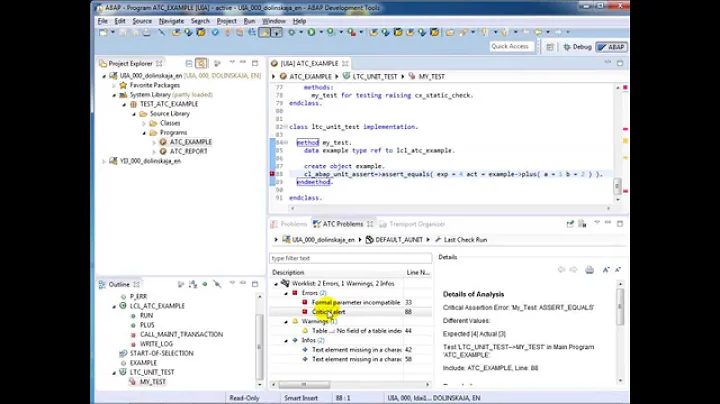Collapse the Errors group
Viewport: 720px width, 404px height.
click(286, 293)
